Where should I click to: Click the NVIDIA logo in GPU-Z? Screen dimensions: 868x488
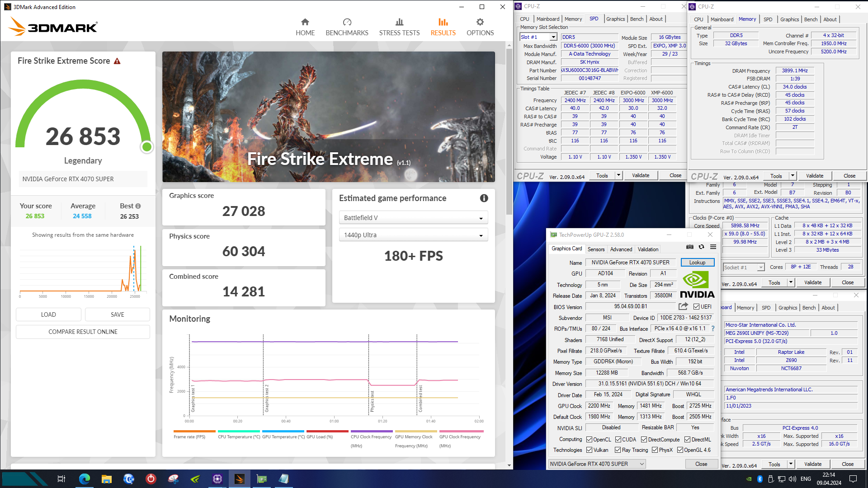pyautogui.click(x=697, y=285)
